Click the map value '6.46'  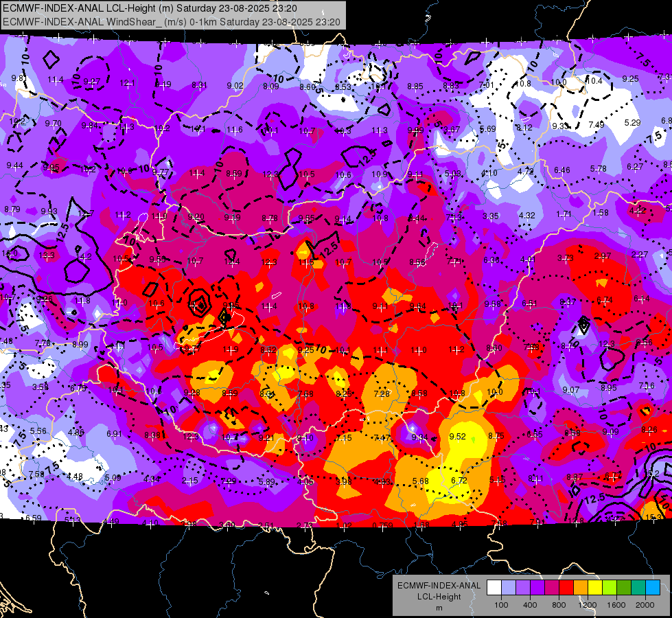[562, 170]
